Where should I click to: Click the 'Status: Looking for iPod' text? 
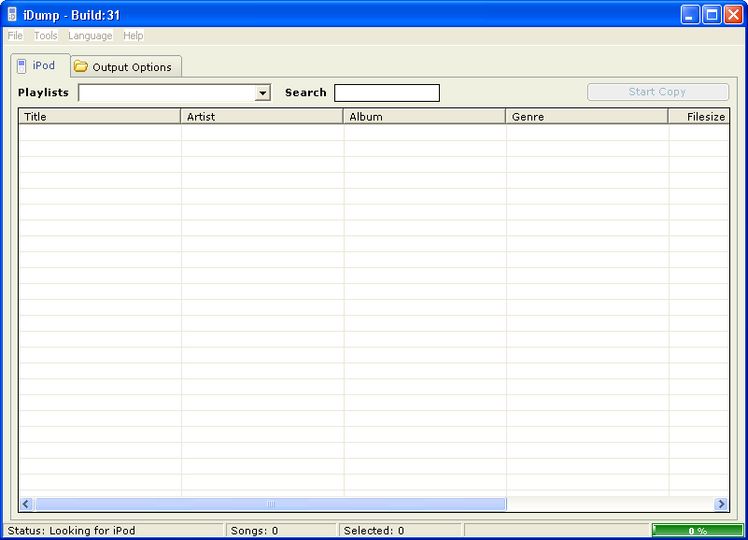pyautogui.click(x=72, y=530)
